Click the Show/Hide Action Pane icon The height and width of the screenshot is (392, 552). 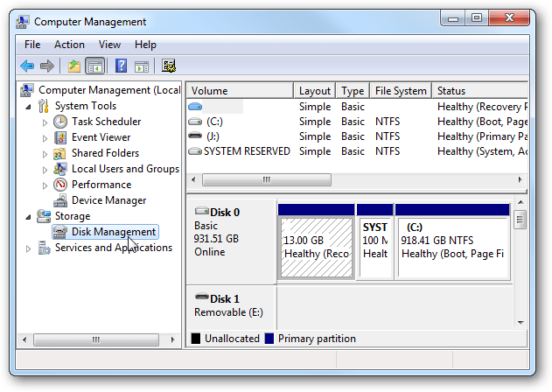[x=141, y=66]
